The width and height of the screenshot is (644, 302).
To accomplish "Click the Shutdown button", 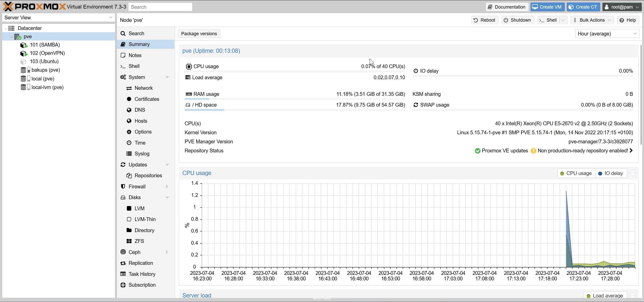I will (517, 20).
